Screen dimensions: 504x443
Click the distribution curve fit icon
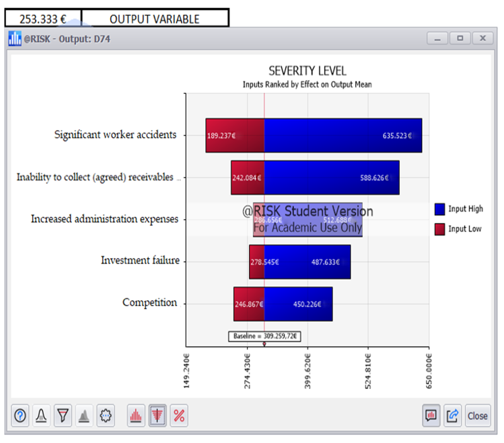[41, 416]
